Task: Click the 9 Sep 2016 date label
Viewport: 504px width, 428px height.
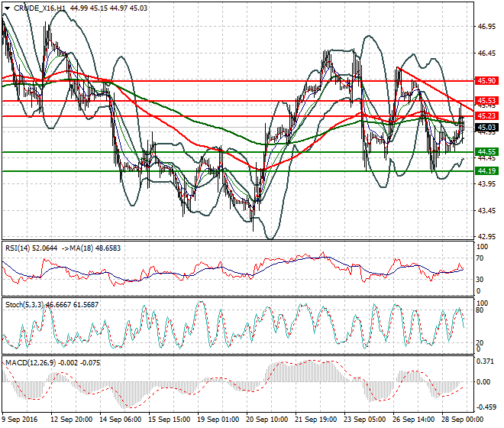Action: pos(19,420)
